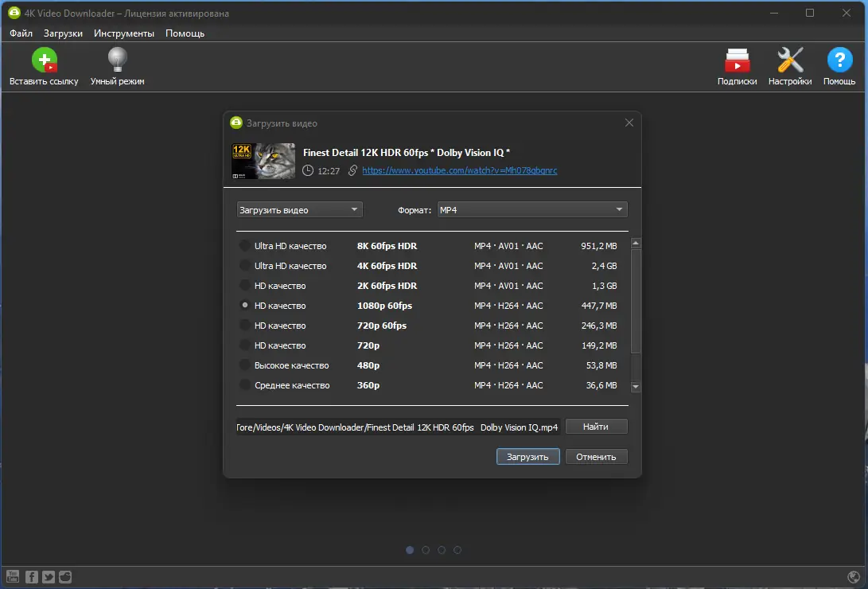
Task: Open Подписки subscriptions icon
Action: [x=737, y=60]
